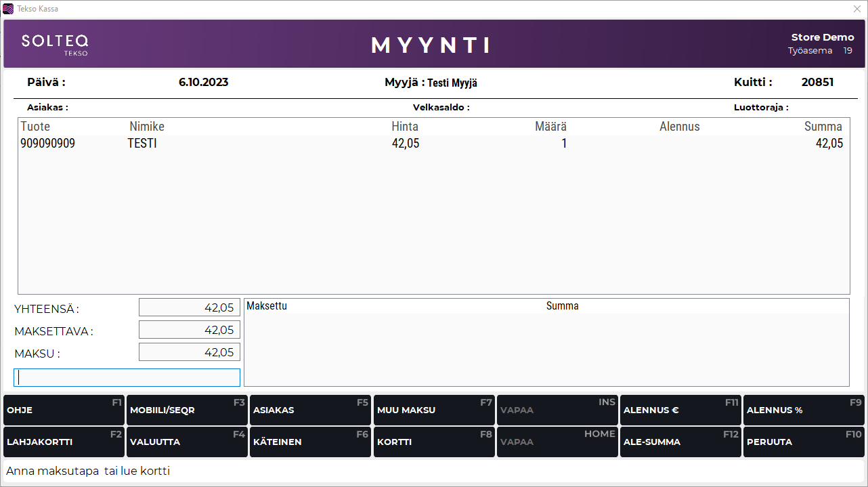
Task: Select MOBIILI/SEQR payment method
Action: 186,410
